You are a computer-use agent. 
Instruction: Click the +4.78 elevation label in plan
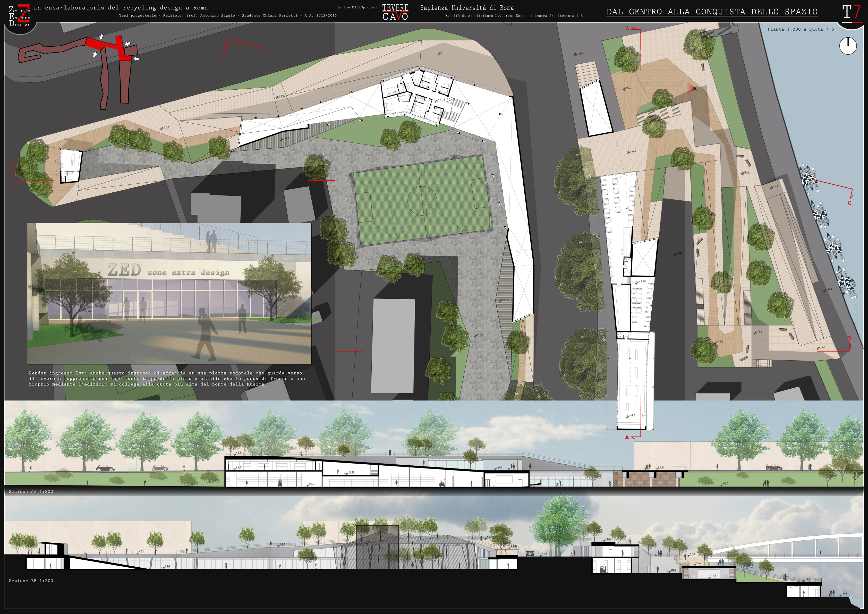441,100
